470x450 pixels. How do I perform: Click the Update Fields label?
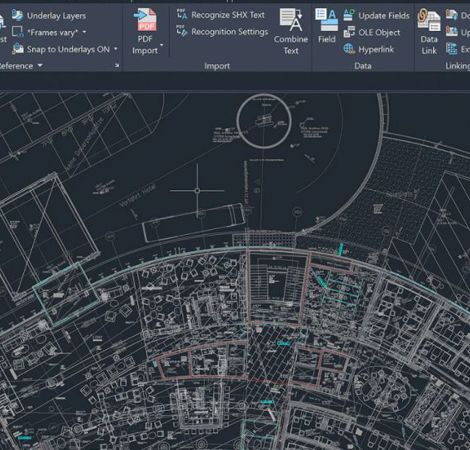click(x=384, y=16)
